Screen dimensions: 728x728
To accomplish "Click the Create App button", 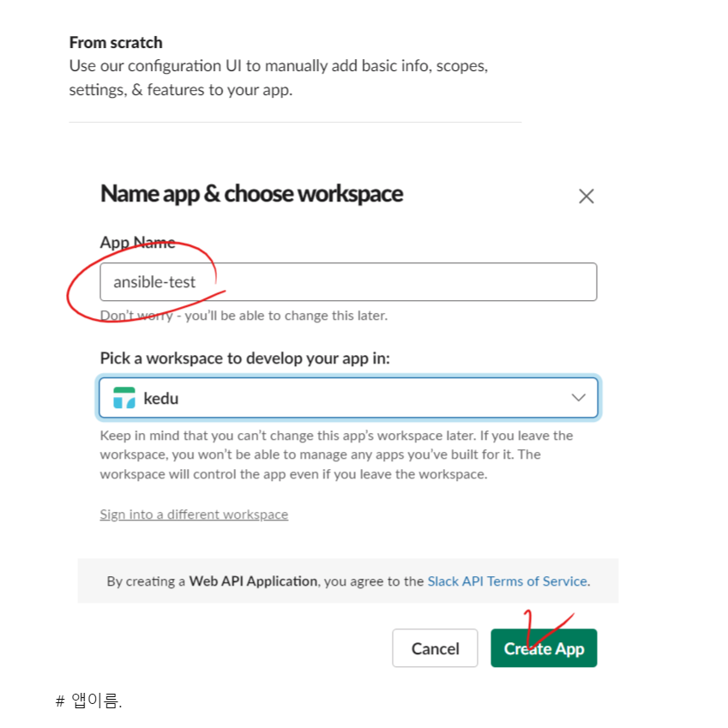I will [544, 648].
